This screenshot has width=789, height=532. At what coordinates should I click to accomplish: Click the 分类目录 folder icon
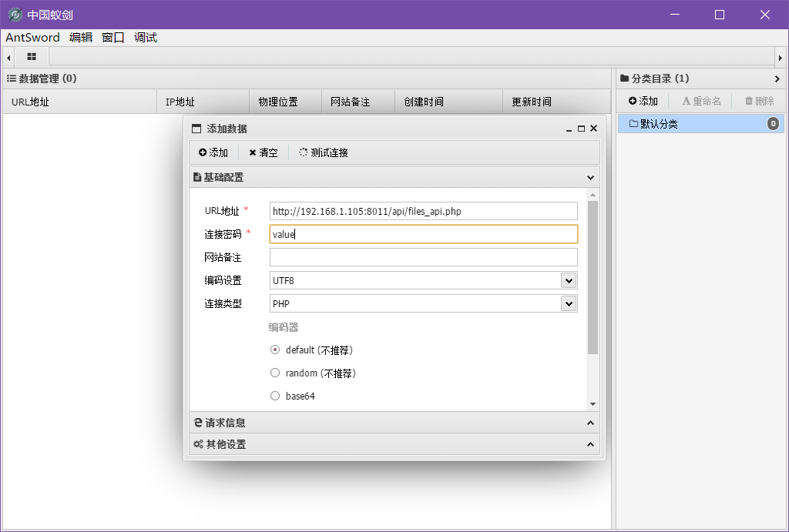624,79
